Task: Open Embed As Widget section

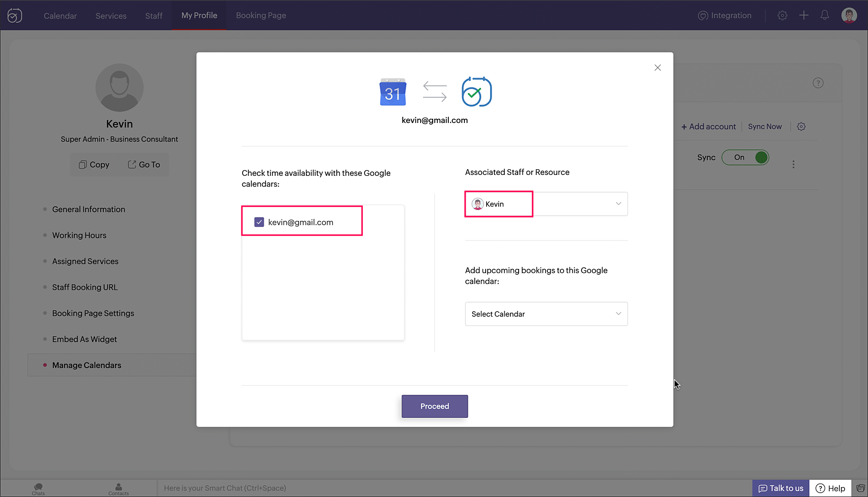Action: pos(84,339)
